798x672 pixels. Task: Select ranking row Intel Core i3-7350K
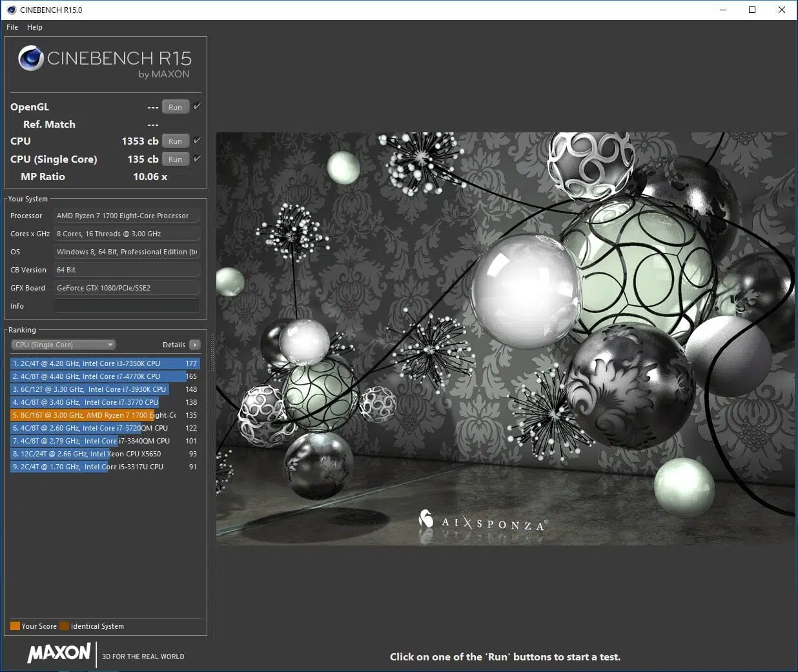(105, 363)
